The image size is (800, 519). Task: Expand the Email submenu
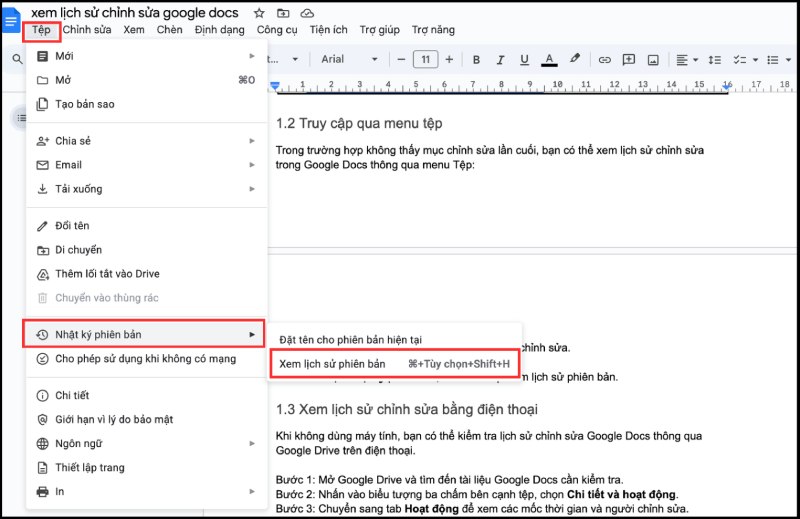[147, 165]
